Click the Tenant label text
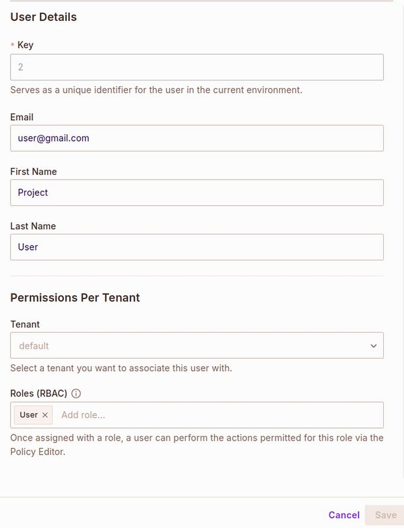 click(x=25, y=324)
